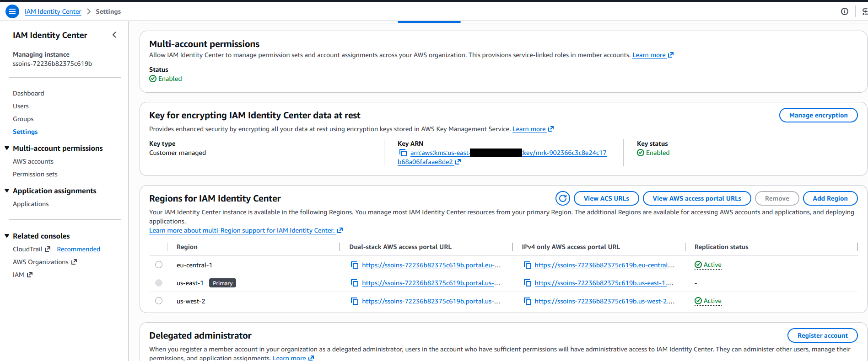Click Register account button
Viewport: 868px width, 361px height.
click(x=822, y=335)
